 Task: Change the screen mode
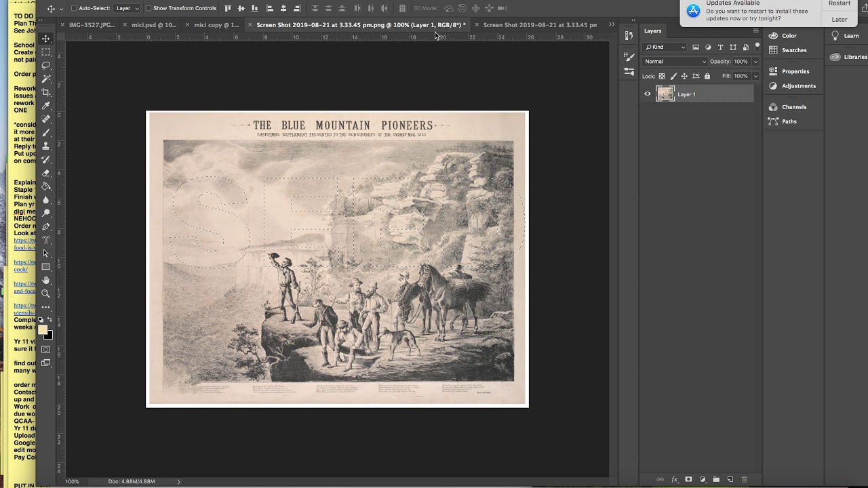[46, 363]
